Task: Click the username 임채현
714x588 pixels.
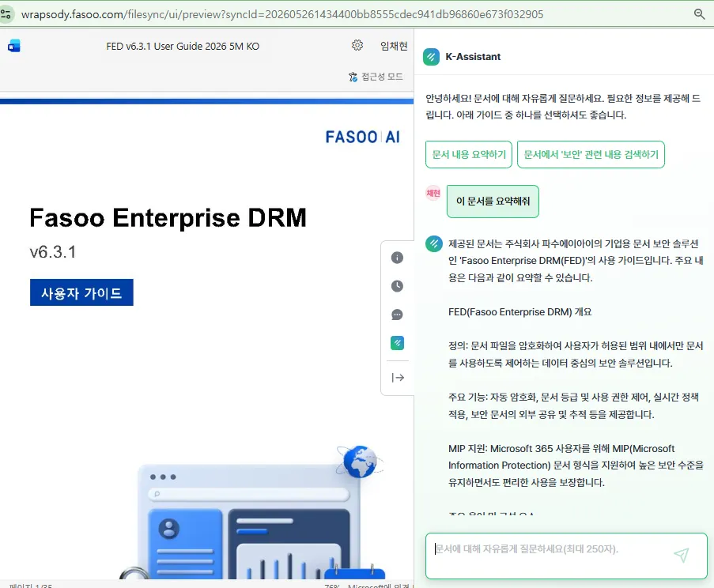Action: [394, 46]
